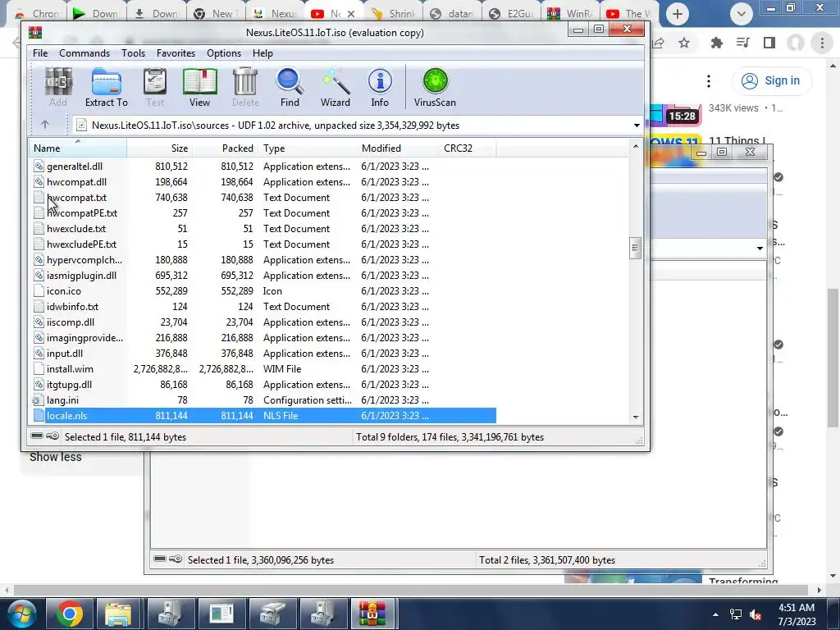Click the new tab plus button

(x=677, y=14)
